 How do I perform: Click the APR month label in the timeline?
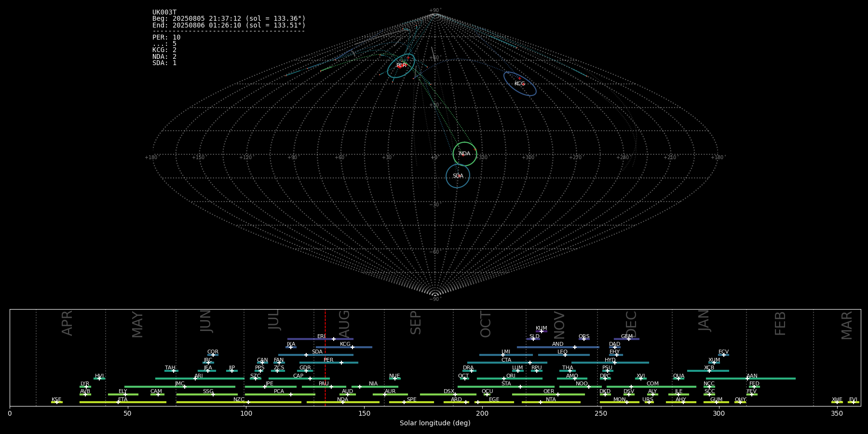pos(67,323)
